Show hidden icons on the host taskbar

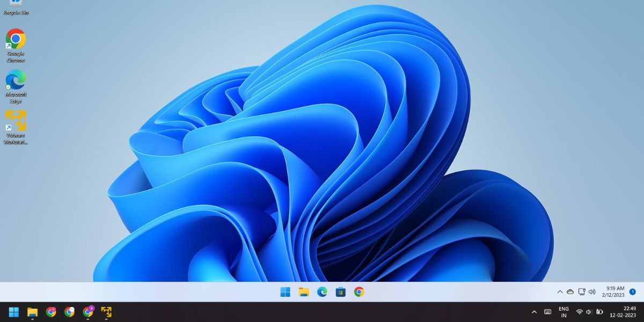click(535, 312)
